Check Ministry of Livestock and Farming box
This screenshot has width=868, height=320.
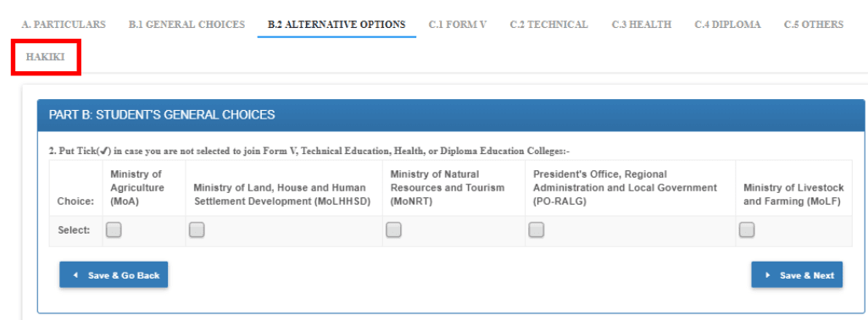[x=747, y=230]
